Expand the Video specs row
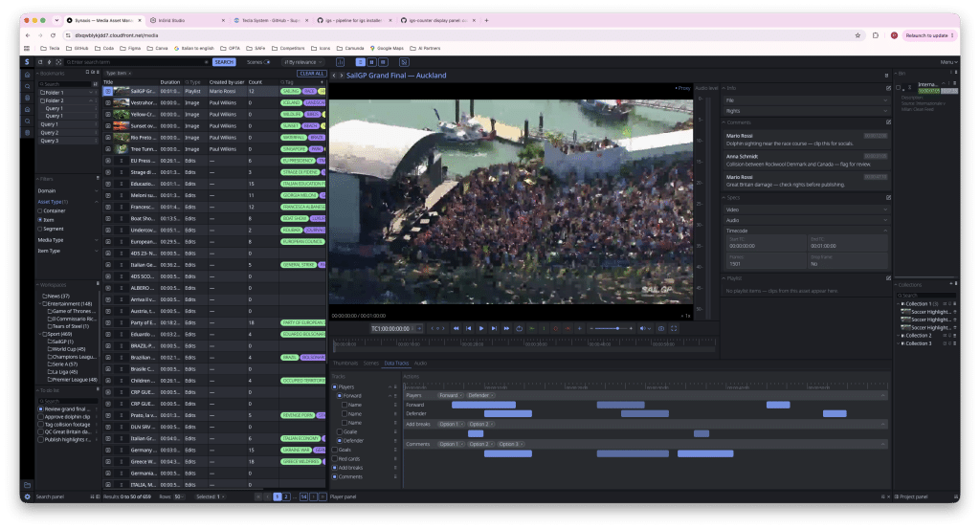The width and height of the screenshot is (980, 529). [806, 209]
